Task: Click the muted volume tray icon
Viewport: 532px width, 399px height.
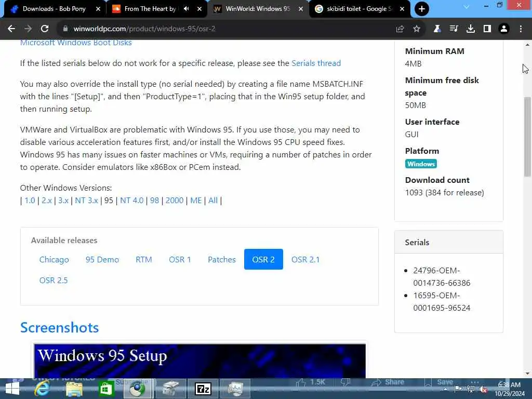Action: pos(483,390)
